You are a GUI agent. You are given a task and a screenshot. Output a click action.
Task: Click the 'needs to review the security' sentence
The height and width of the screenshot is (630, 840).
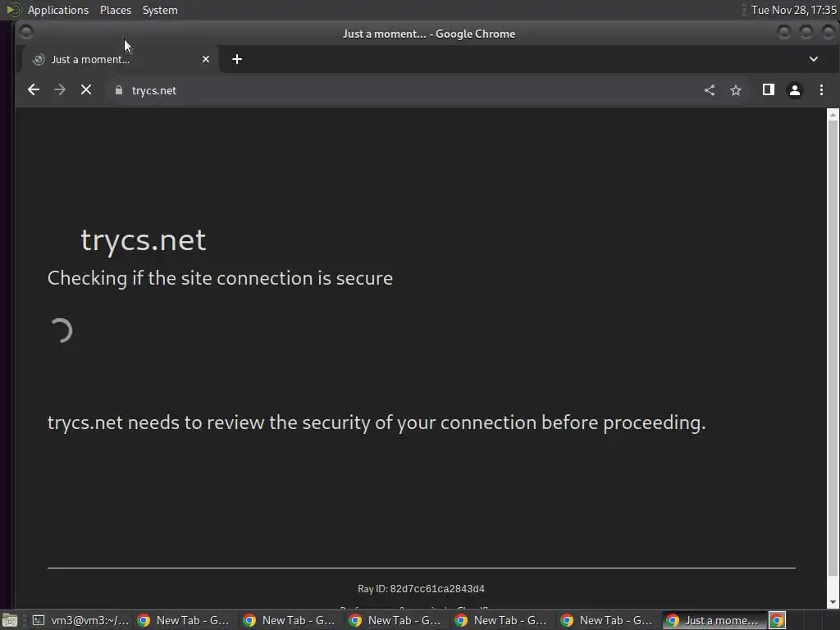pyautogui.click(x=377, y=422)
